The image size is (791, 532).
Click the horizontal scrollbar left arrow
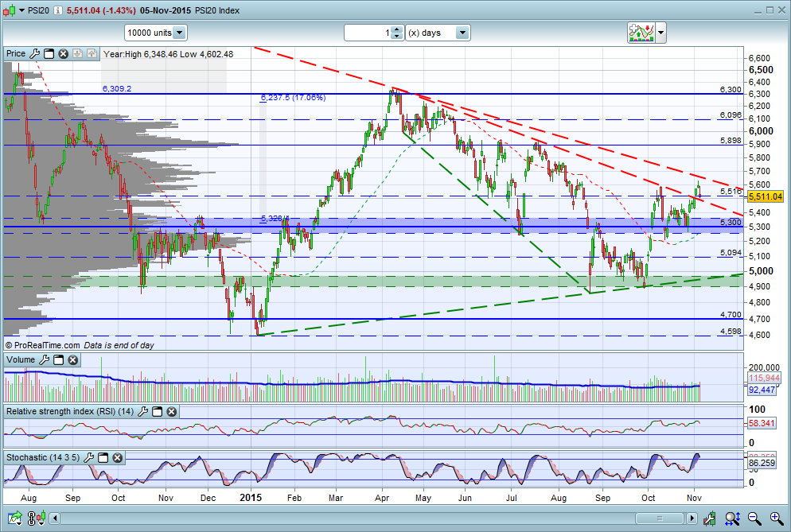(55, 518)
